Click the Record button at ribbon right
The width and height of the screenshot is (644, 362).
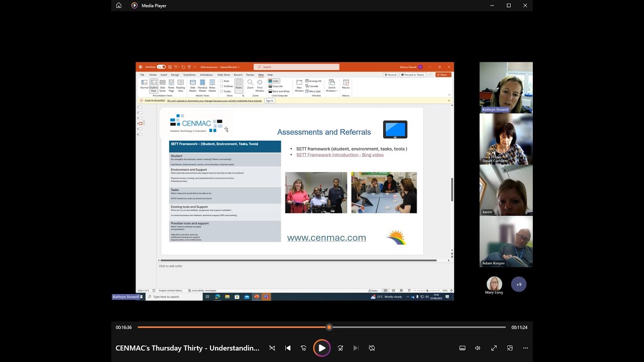tap(390, 74)
